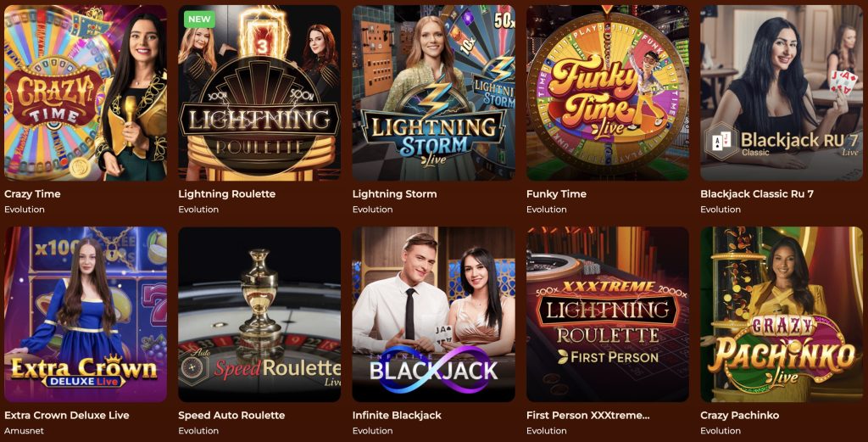Open the Lightning Roulette game thumbnail

259,93
